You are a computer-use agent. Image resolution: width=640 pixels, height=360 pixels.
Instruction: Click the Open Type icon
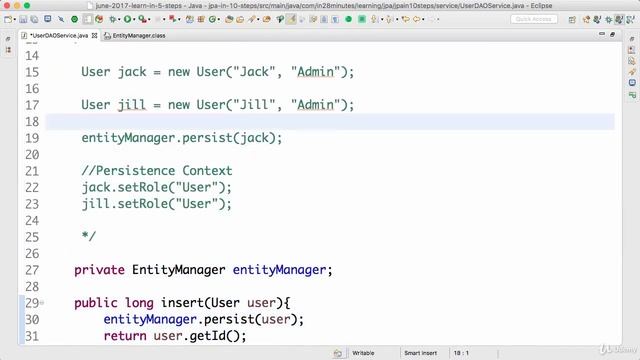229,19
